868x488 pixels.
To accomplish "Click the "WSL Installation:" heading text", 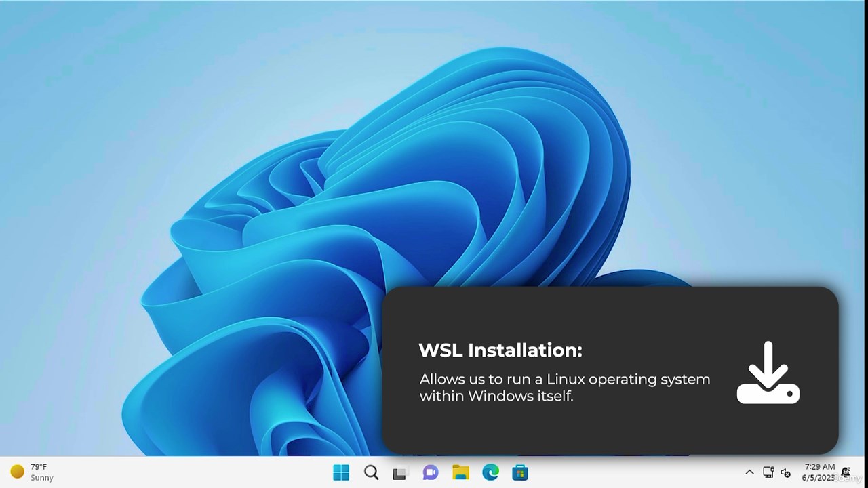I will coord(500,350).
